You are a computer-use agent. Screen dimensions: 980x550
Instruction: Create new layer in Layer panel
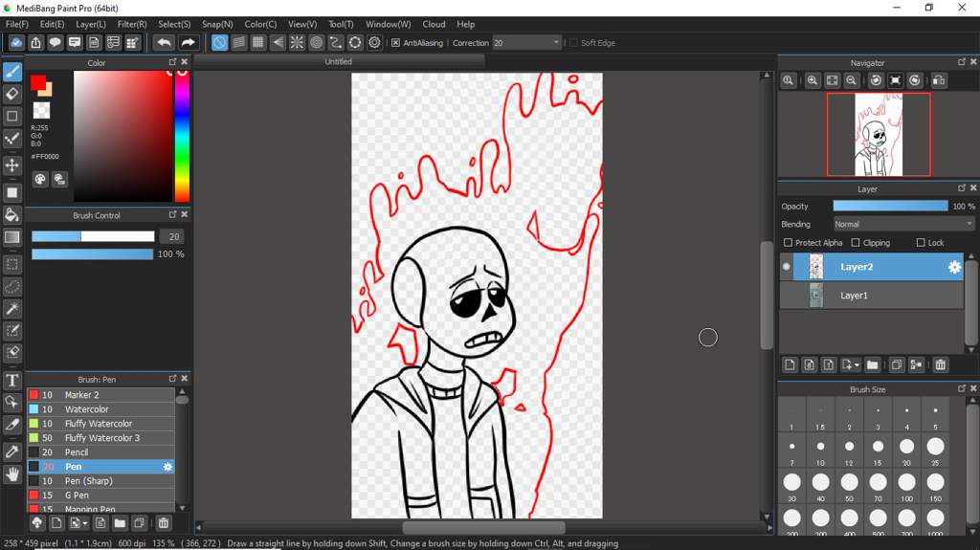pyautogui.click(x=790, y=365)
